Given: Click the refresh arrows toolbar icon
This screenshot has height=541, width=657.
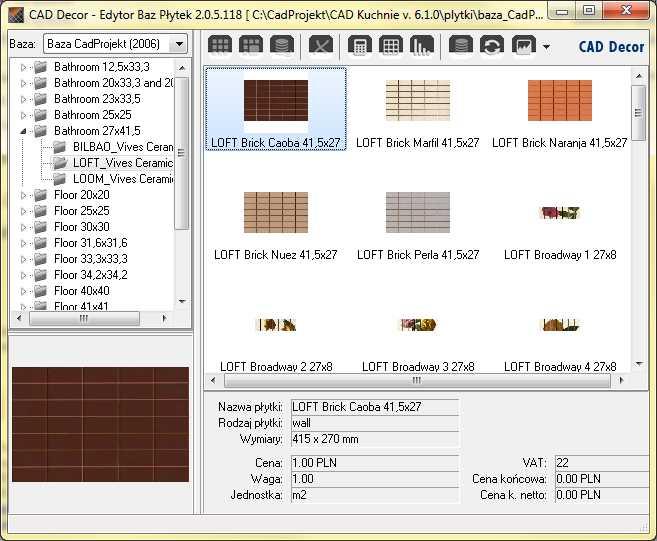Looking at the screenshot, I should pyautogui.click(x=492, y=44).
